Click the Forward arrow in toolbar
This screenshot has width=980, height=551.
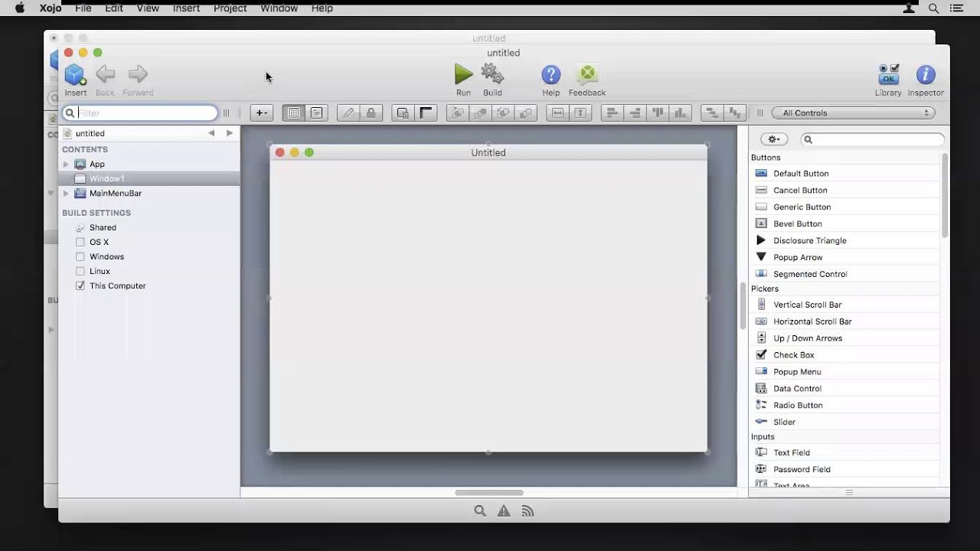(138, 74)
